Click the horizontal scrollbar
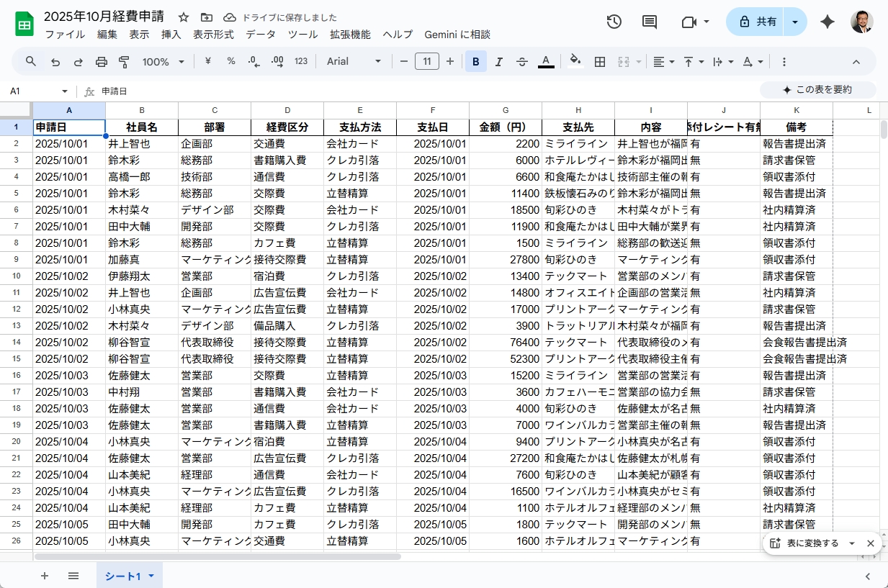The height and width of the screenshot is (588, 888). pos(217,556)
